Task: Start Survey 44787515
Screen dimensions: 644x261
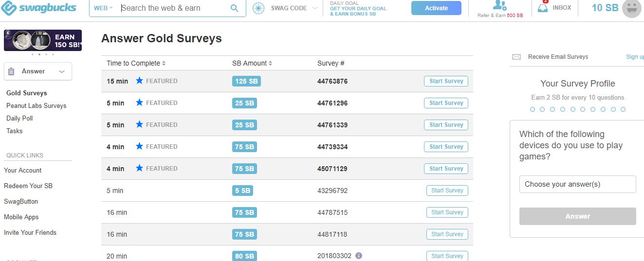Action: (x=447, y=212)
